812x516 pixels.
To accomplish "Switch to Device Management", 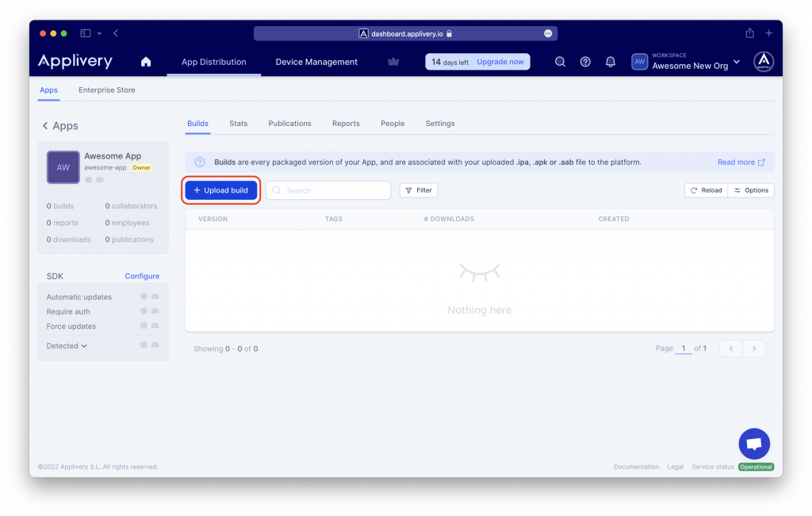I will point(316,62).
